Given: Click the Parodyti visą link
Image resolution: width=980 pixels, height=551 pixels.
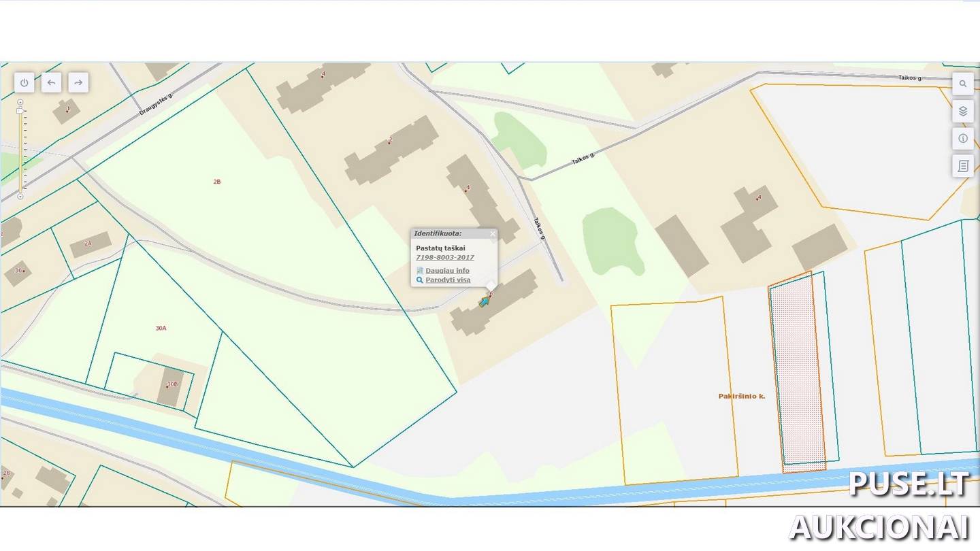Looking at the screenshot, I should point(448,280).
